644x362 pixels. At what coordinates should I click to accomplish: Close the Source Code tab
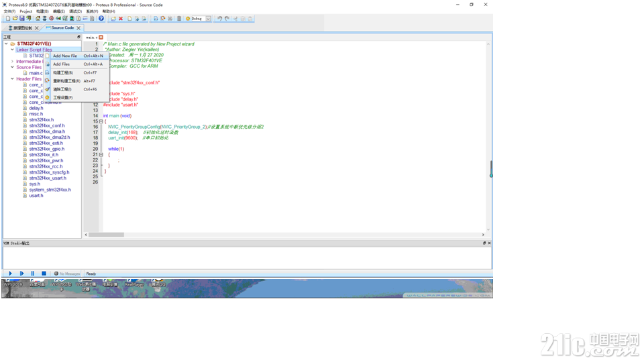point(78,28)
